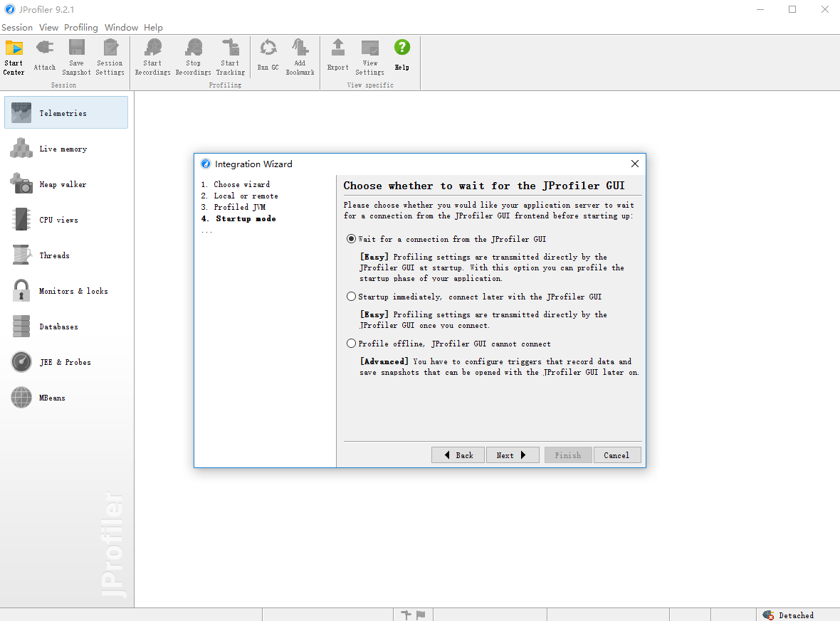The width and height of the screenshot is (840, 621).
Task: Click the Export toolbar icon
Action: pyautogui.click(x=338, y=48)
